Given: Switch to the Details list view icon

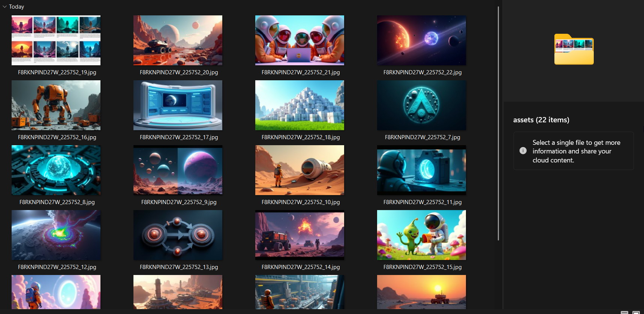Looking at the screenshot, I should tap(625, 312).
